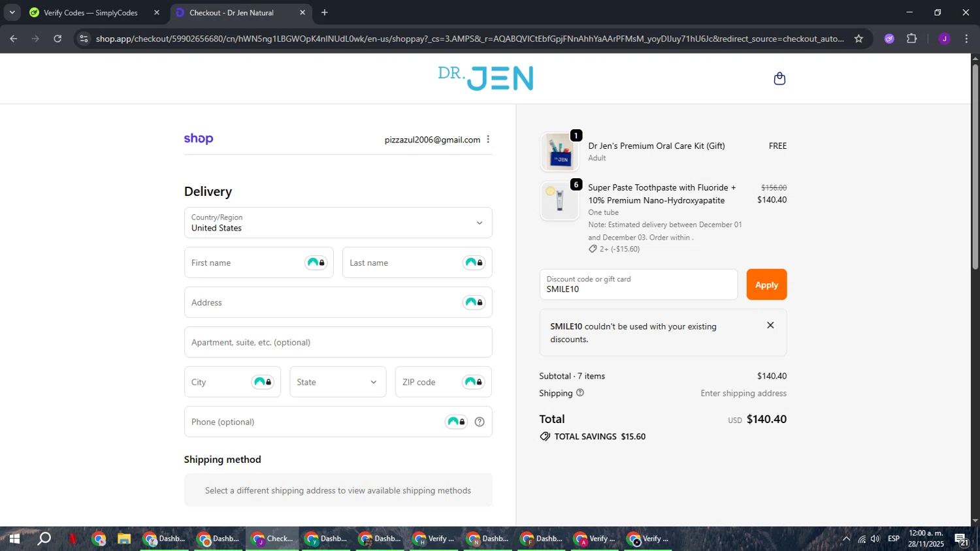
Task: Reload the checkout page
Action: 57,39
